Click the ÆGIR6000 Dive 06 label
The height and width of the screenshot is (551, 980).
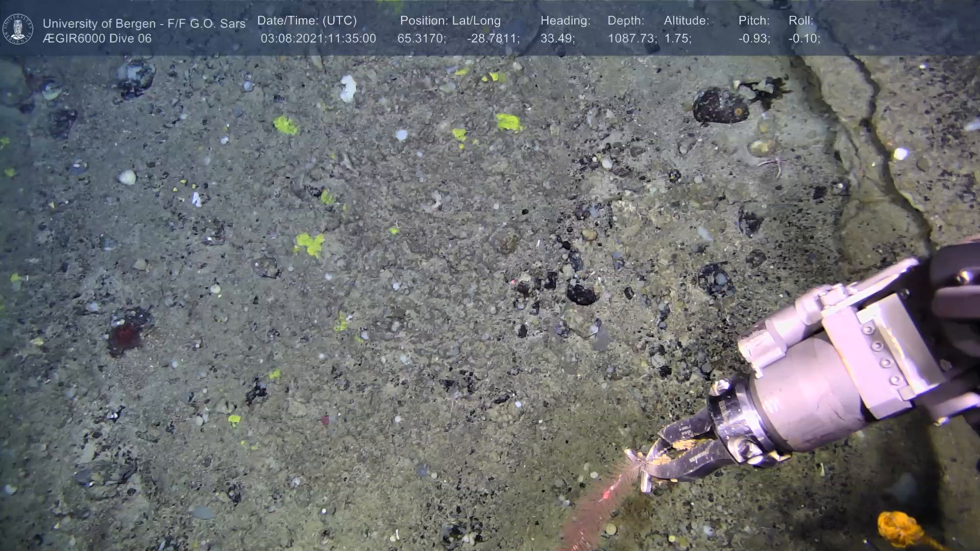click(x=97, y=38)
